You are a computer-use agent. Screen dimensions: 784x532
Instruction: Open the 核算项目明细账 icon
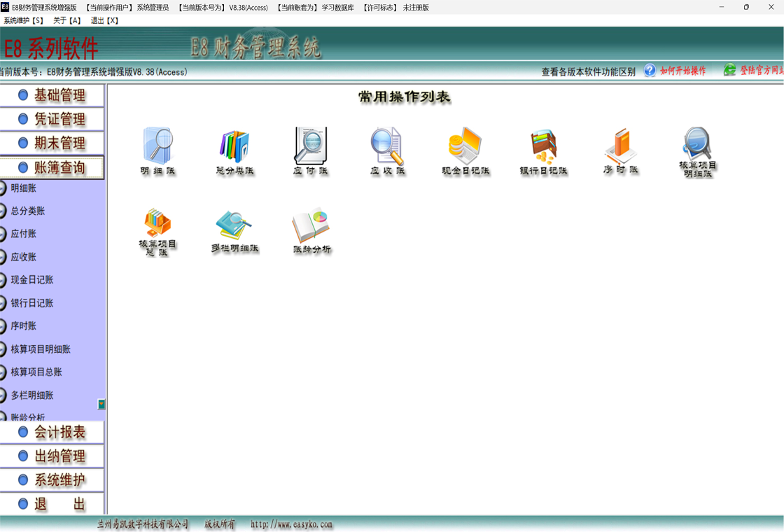(x=697, y=145)
